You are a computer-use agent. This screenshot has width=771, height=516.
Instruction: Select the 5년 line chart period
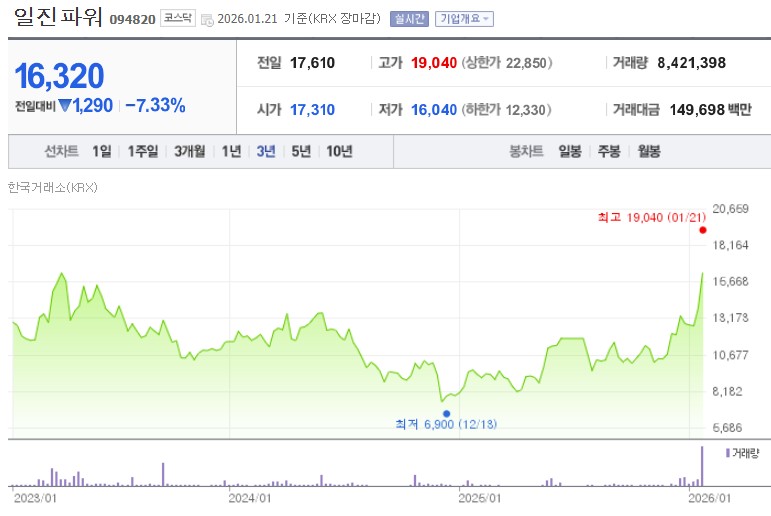tap(301, 151)
